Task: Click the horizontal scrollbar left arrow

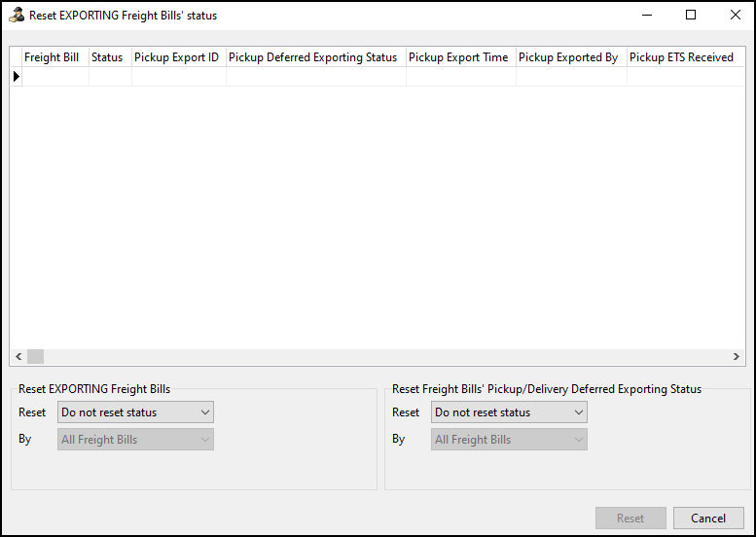Action: [18, 357]
